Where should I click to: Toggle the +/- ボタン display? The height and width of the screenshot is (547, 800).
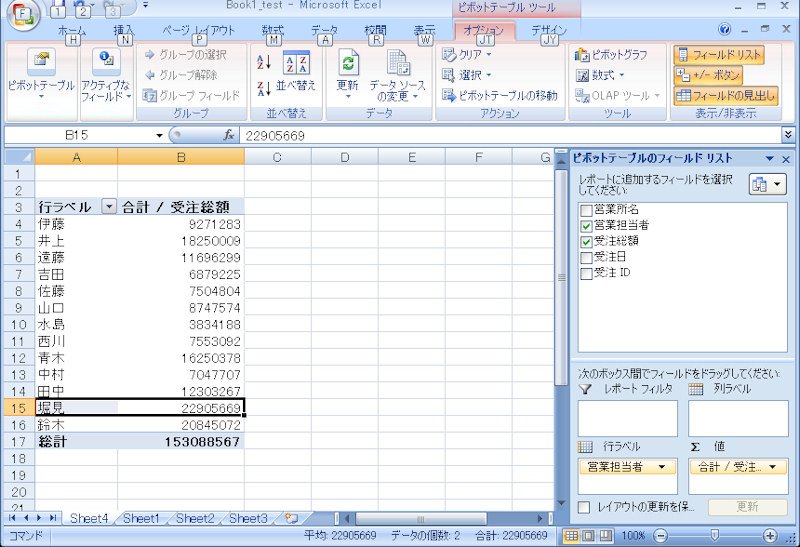(x=708, y=75)
